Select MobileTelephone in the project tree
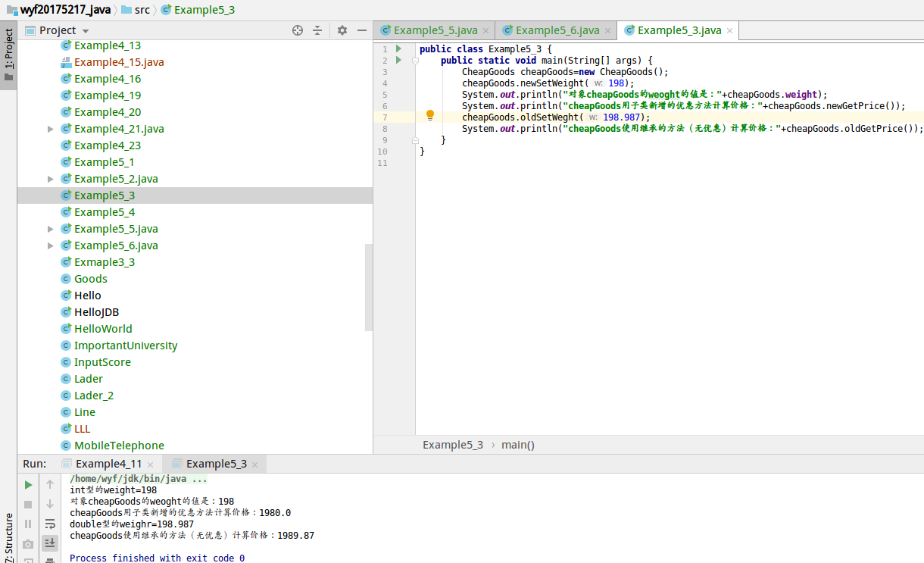The height and width of the screenshot is (563, 924). pyautogui.click(x=119, y=446)
